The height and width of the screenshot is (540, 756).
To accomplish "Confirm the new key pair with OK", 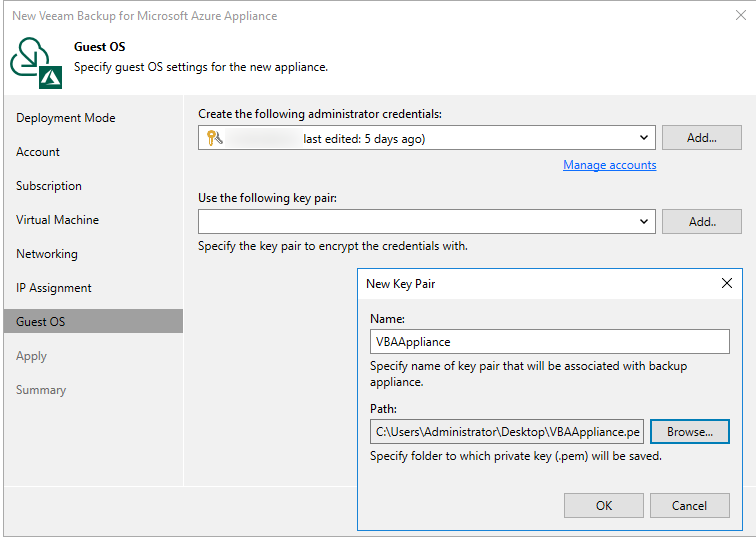I will pyautogui.click(x=604, y=505).
